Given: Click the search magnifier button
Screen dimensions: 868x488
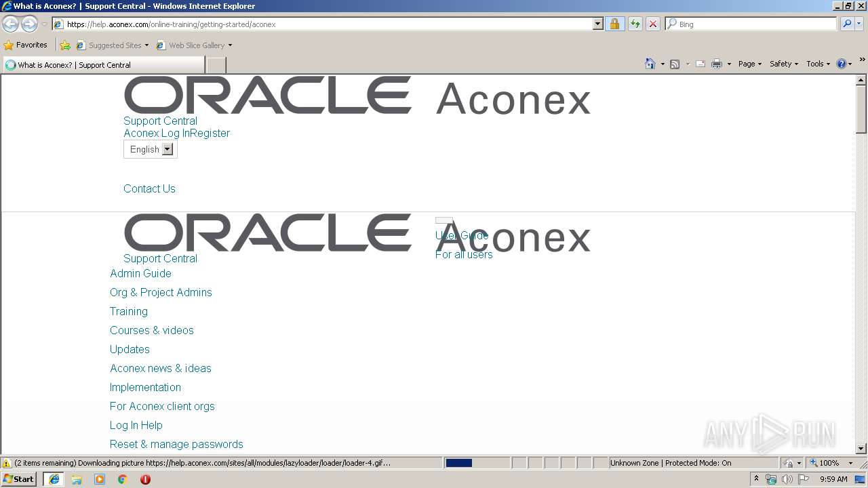Looking at the screenshot, I should 846,24.
